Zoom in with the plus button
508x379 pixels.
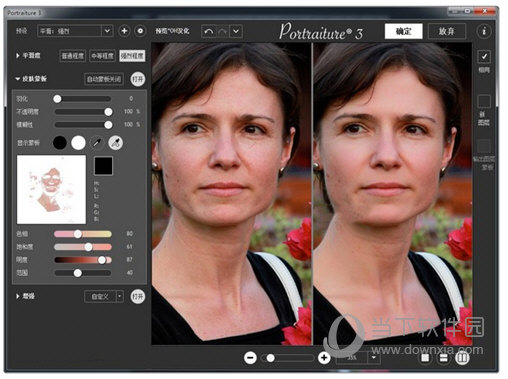coord(324,358)
